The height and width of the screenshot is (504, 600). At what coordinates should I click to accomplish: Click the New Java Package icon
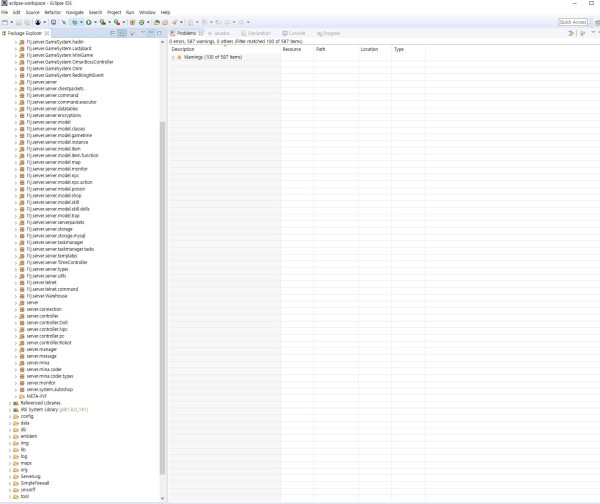coord(132,22)
